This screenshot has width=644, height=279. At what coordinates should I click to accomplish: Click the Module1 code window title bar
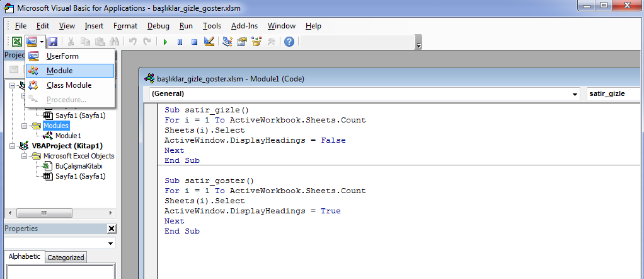(391, 79)
